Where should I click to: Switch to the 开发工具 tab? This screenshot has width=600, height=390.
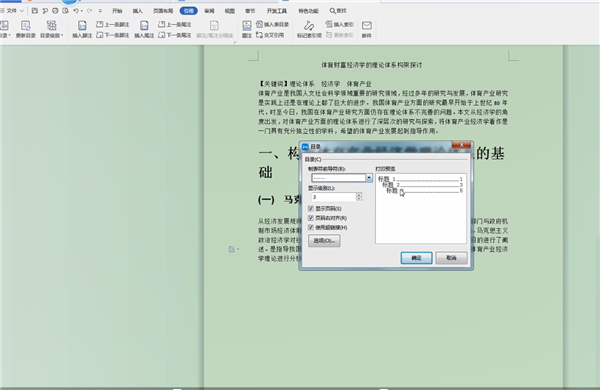coord(277,11)
